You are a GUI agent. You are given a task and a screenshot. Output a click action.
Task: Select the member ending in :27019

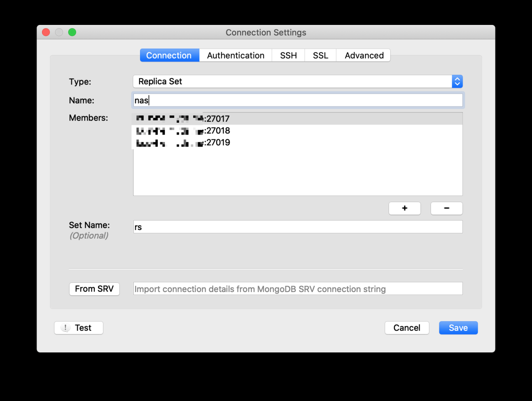(x=298, y=143)
